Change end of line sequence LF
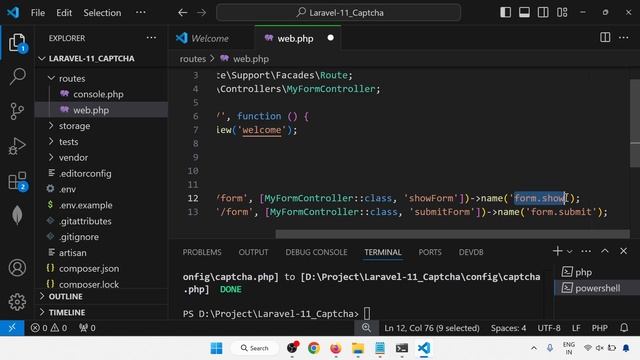The image size is (640, 360). 576,328
